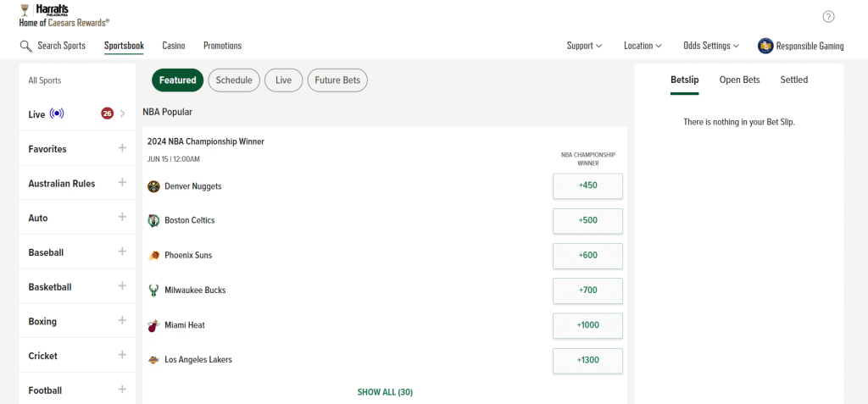Switch to the Settled tab
Image resolution: width=868 pixels, height=404 pixels.
pyautogui.click(x=793, y=80)
